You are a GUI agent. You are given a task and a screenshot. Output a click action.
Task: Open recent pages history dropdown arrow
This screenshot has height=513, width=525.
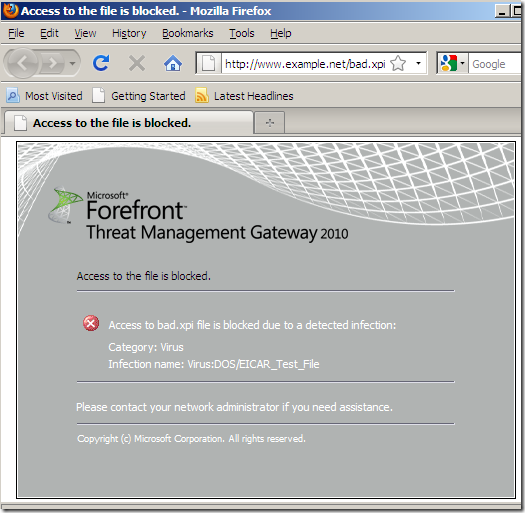[72, 63]
